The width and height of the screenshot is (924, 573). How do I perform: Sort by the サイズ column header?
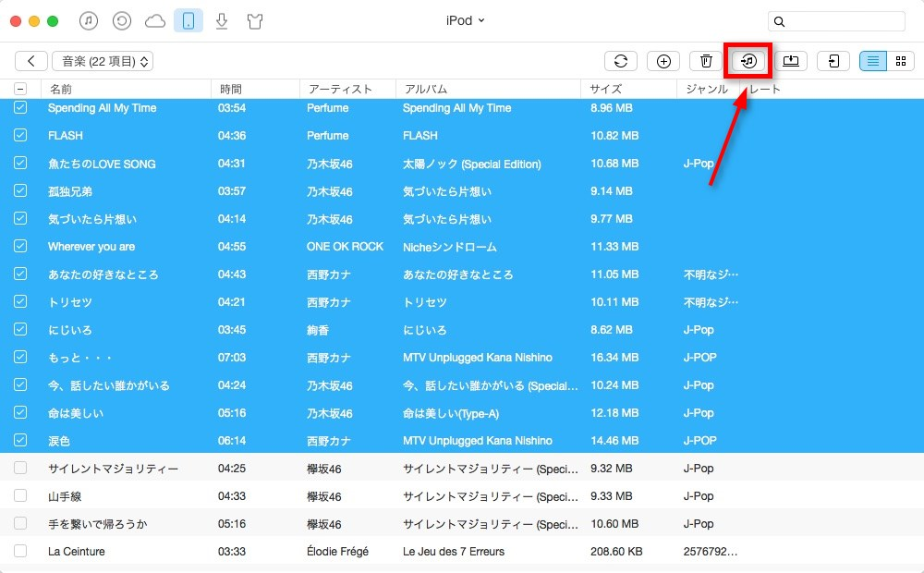pyautogui.click(x=628, y=89)
